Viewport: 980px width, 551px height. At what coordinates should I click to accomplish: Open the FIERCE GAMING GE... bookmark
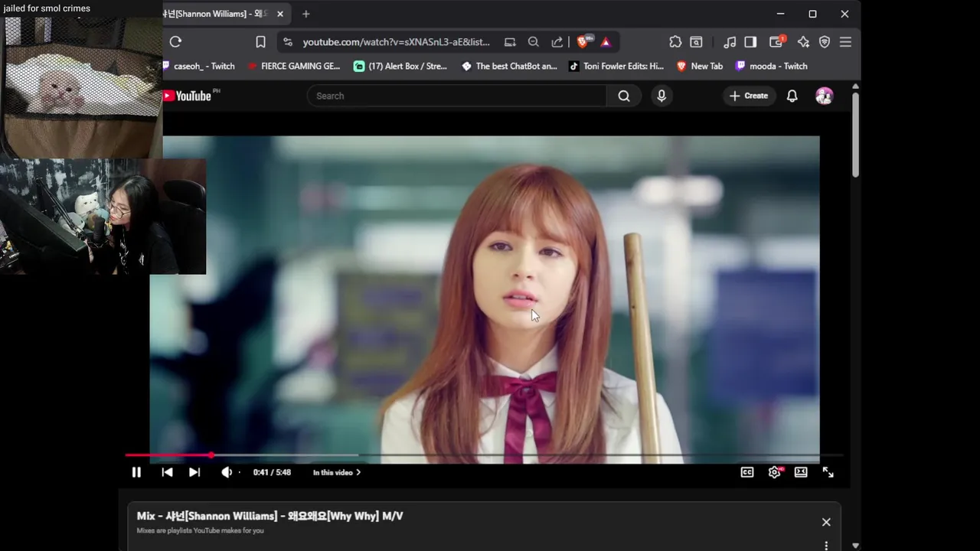(x=294, y=67)
